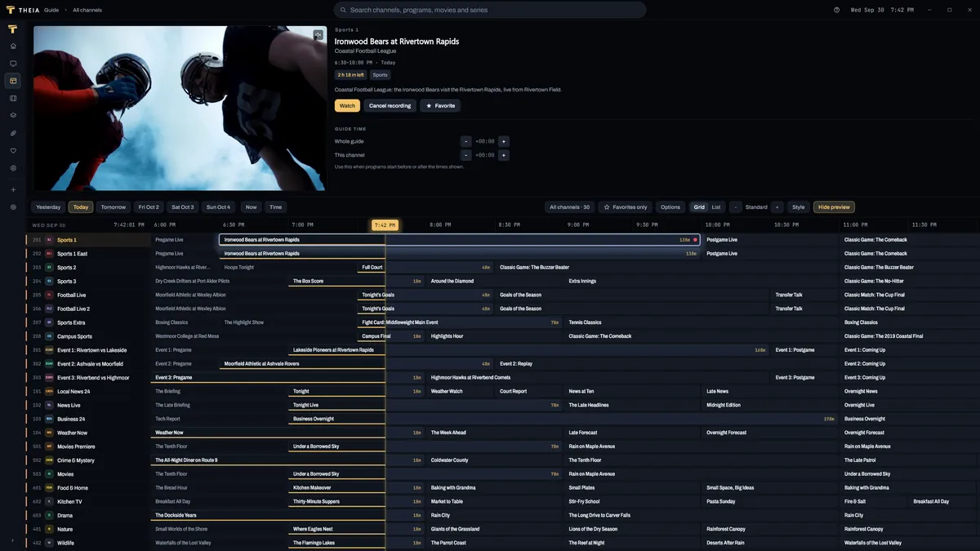Select Highmoor Hawks at Riverbend Comets program
Image resolution: width=980 pixels, height=551 pixels.
click(599, 377)
